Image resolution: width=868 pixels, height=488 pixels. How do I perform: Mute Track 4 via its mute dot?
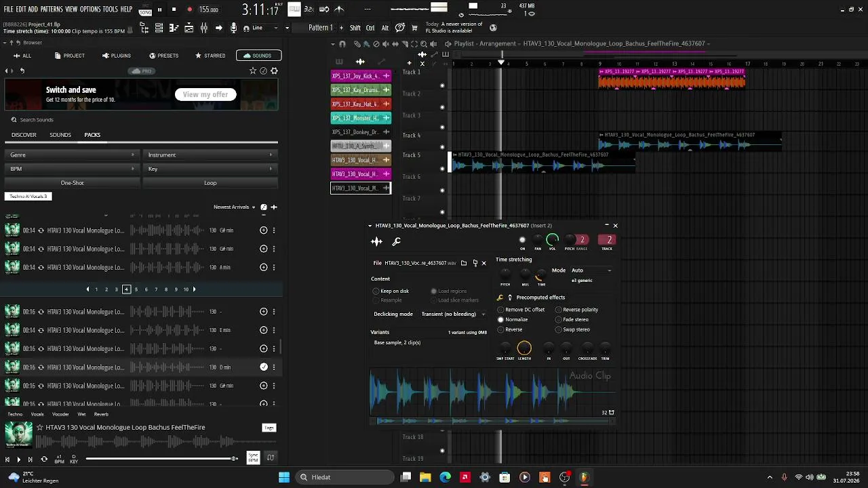442,147
